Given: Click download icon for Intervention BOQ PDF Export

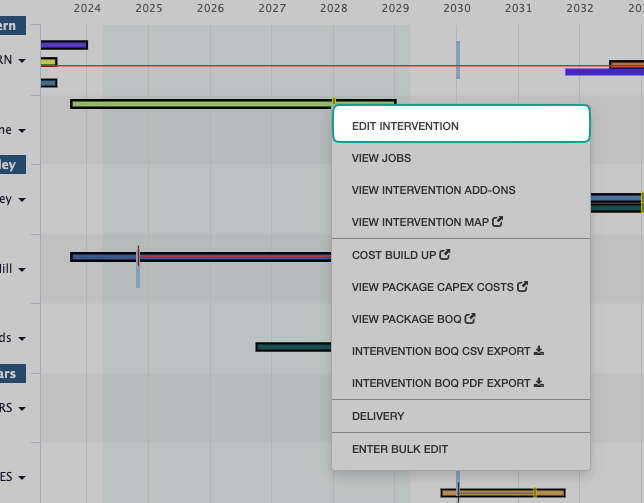Looking at the screenshot, I should (539, 383).
